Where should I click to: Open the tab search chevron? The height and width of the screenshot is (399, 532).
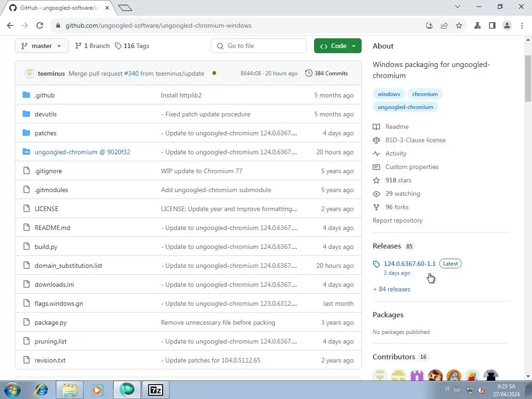[457, 6]
